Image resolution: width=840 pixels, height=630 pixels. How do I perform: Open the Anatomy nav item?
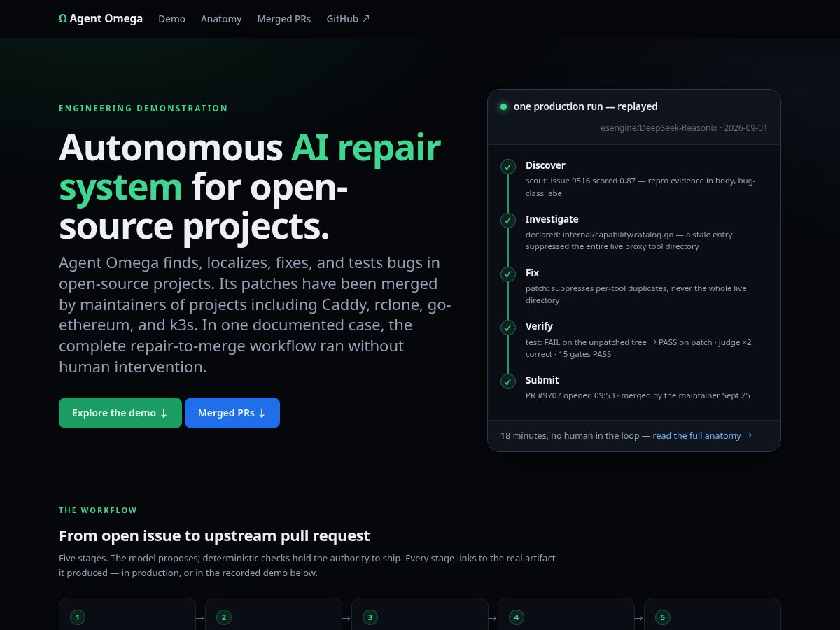(x=221, y=19)
